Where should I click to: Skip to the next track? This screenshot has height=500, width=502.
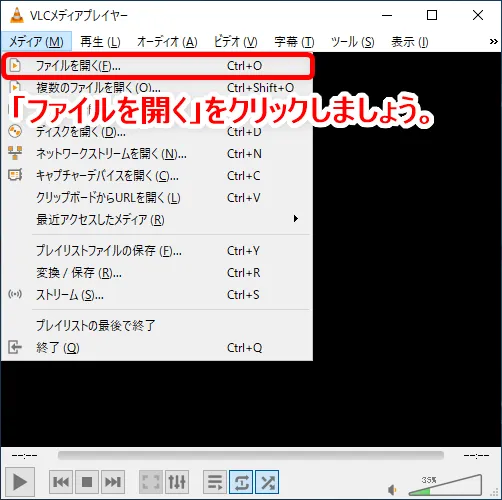tap(113, 482)
